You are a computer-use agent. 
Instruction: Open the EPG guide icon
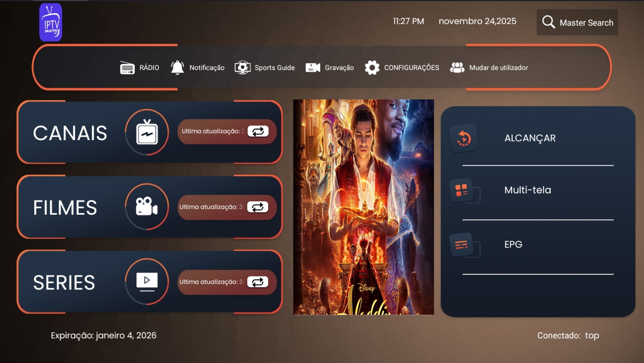pos(461,244)
